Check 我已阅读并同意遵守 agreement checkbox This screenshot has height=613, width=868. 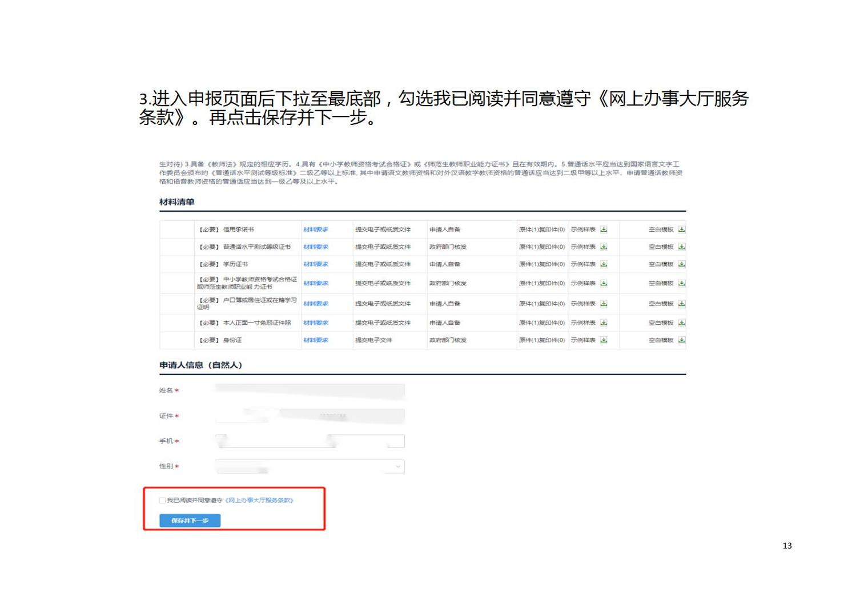[162, 501]
